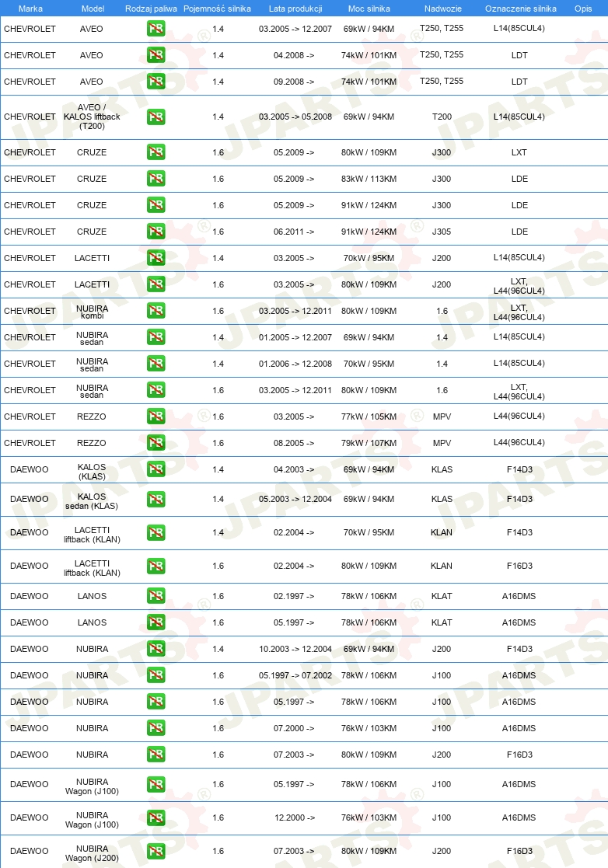The image size is (608, 868).
Task: Click petrol icon in CHEVROLET LACETTI 1.4 row
Action: (156, 258)
